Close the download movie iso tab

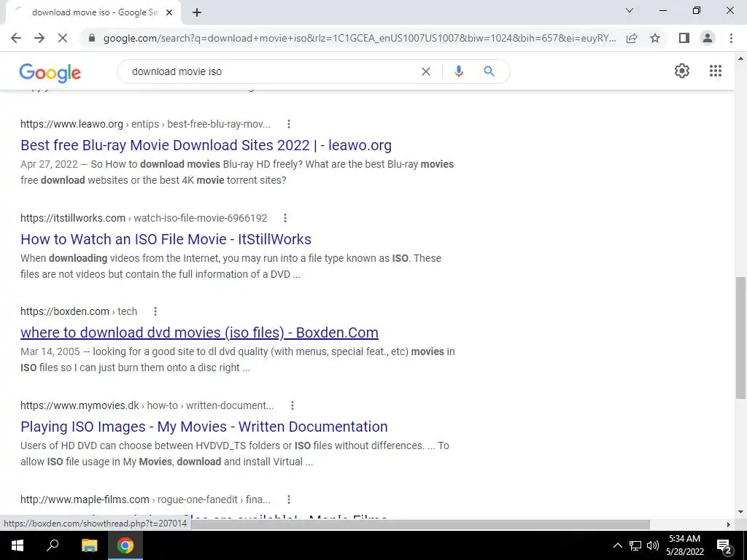[169, 13]
